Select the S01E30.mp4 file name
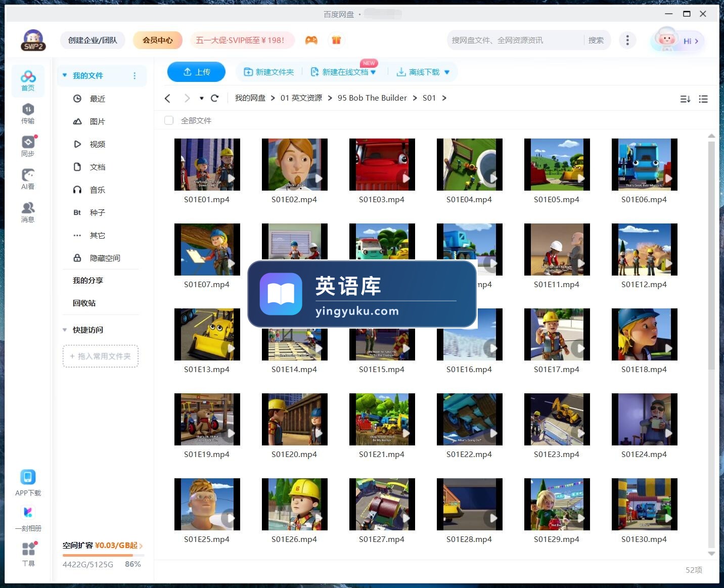The image size is (724, 588). click(x=644, y=539)
